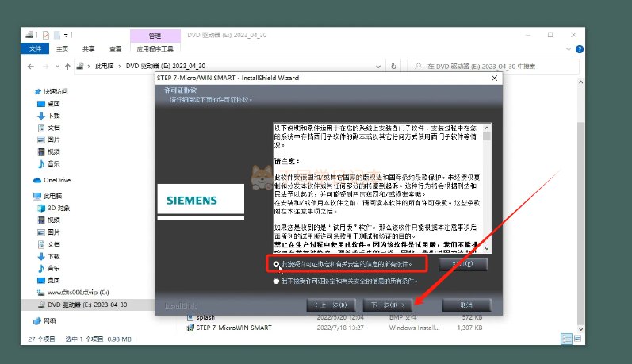
Task: Select OneDrive in the navigation pane
Action: [x=52, y=180]
